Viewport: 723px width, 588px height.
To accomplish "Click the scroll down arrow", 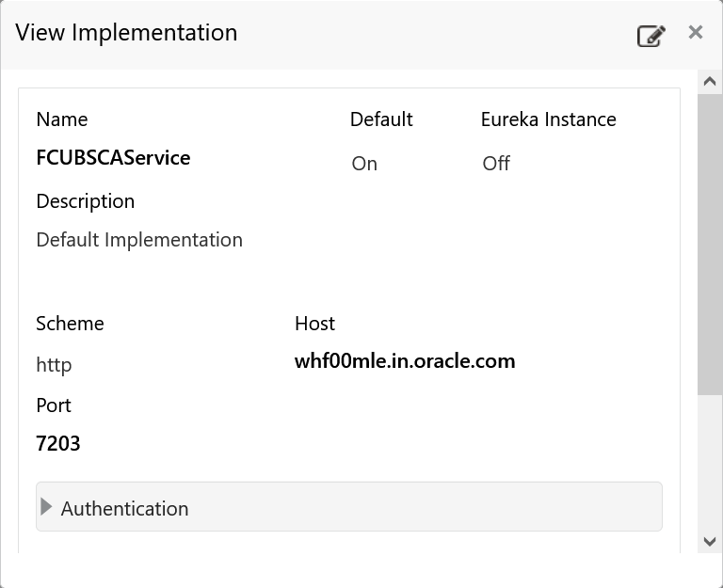I will tap(710, 541).
